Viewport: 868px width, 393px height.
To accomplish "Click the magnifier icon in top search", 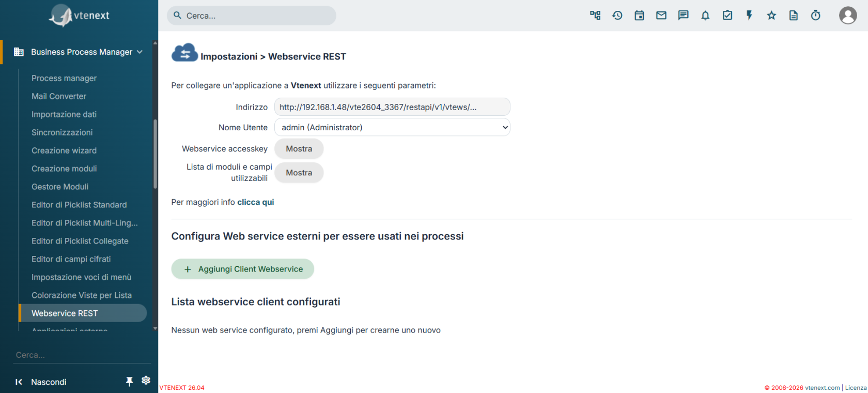I will 177,16.
